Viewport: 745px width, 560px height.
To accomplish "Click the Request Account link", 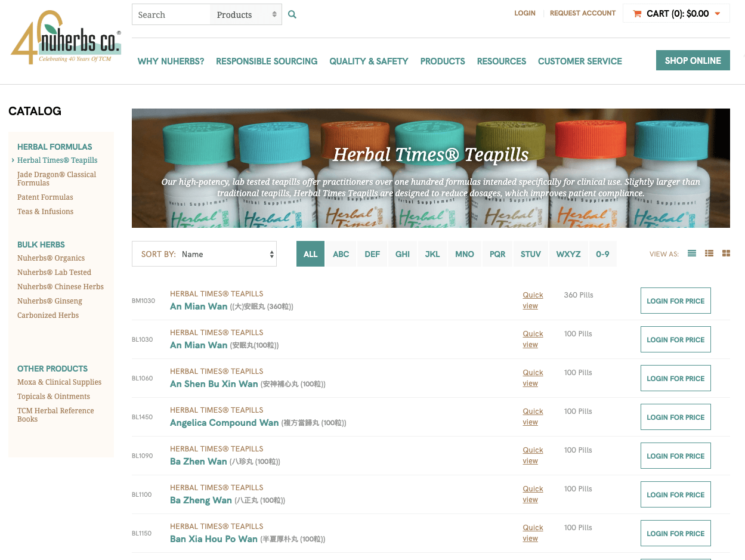I will point(583,13).
